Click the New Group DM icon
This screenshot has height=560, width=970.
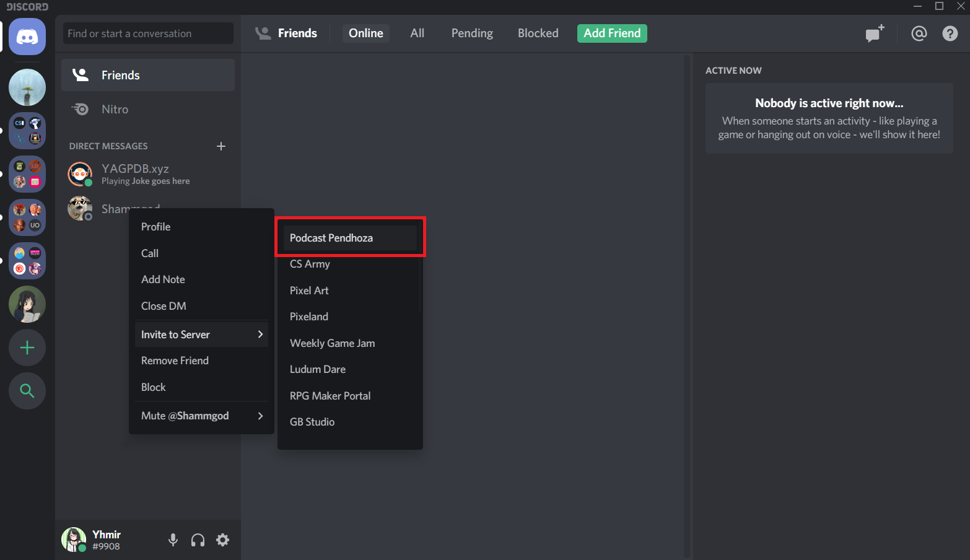(875, 33)
